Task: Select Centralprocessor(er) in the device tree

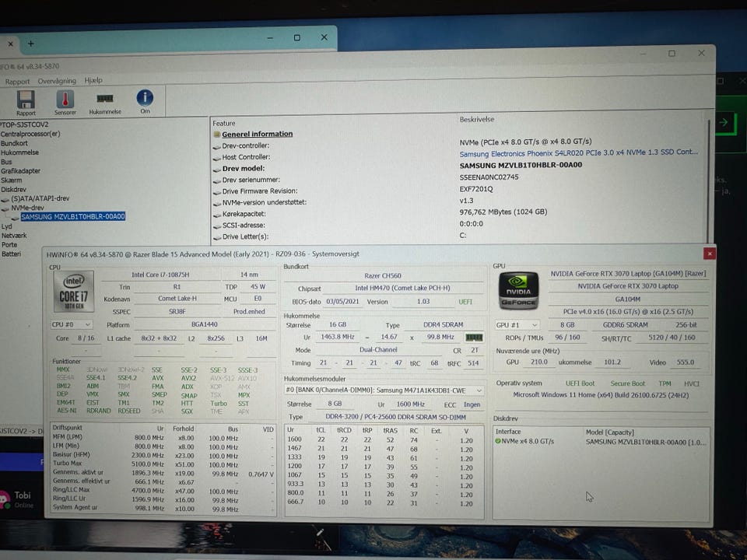Action: (30, 134)
